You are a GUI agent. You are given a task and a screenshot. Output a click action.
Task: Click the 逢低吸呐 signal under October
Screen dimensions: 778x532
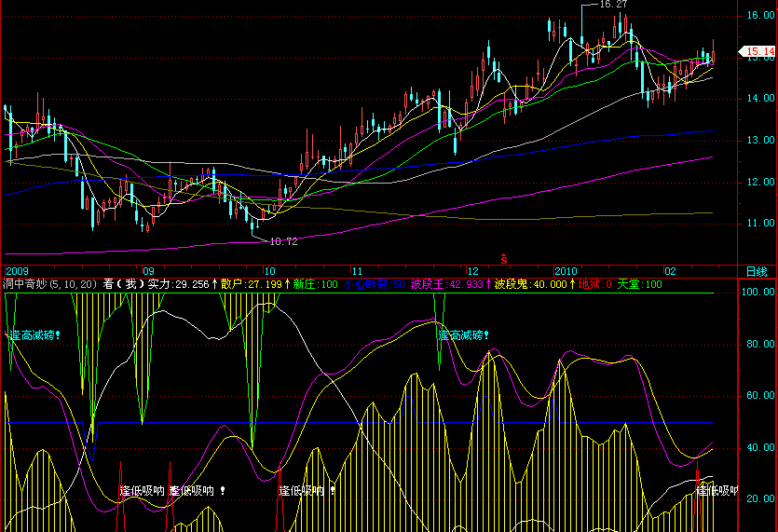click(x=307, y=491)
